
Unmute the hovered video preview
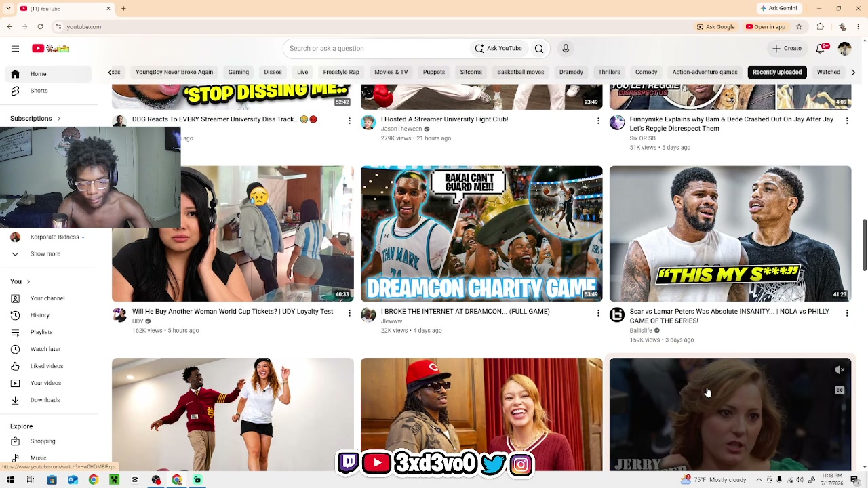(x=840, y=370)
